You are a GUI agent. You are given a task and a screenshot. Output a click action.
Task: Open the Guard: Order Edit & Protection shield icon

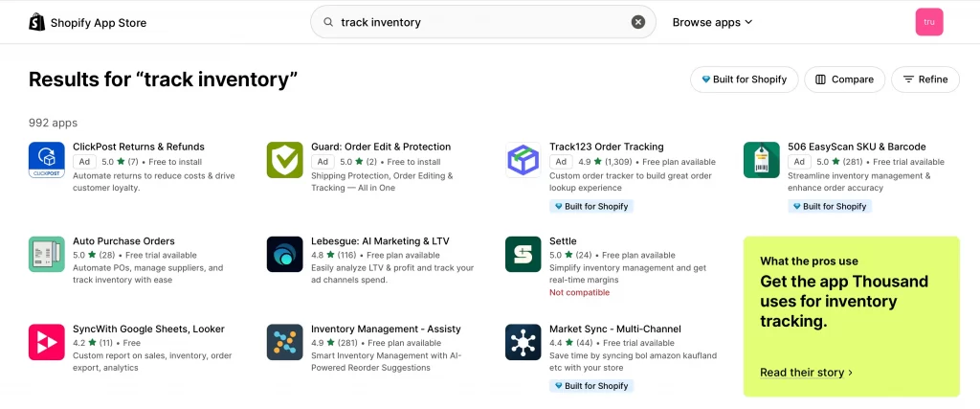285,160
